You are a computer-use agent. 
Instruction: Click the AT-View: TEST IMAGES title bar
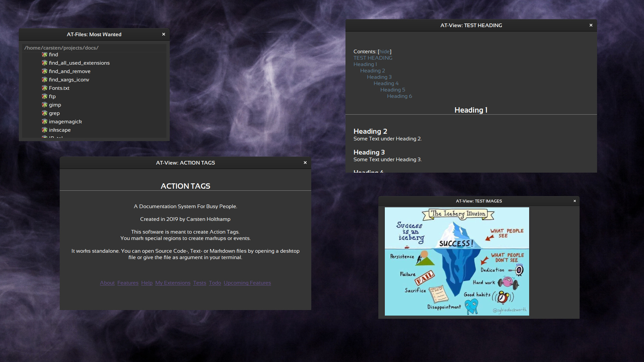479,201
